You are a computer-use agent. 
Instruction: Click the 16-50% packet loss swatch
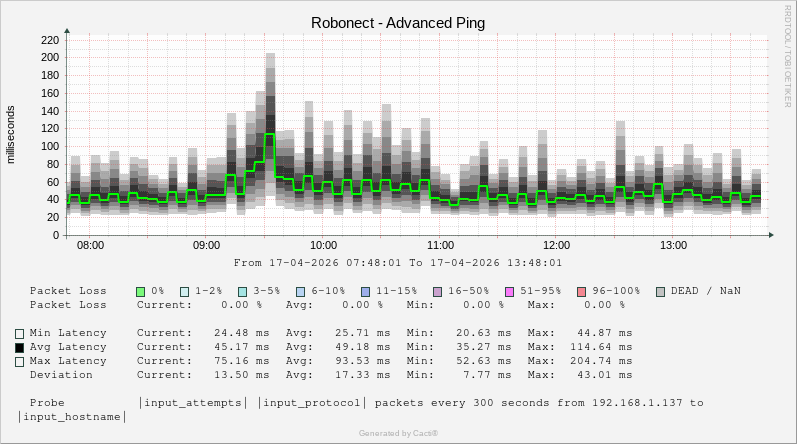pyautogui.click(x=437, y=291)
